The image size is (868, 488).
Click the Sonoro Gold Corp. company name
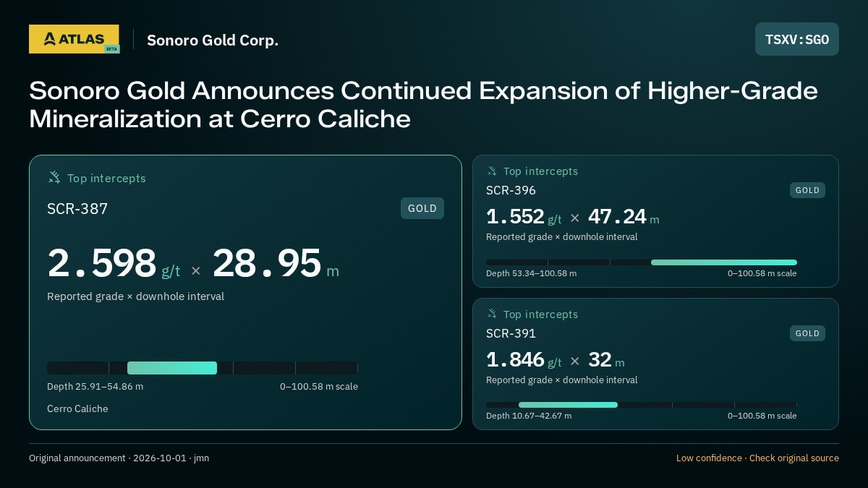(x=213, y=40)
